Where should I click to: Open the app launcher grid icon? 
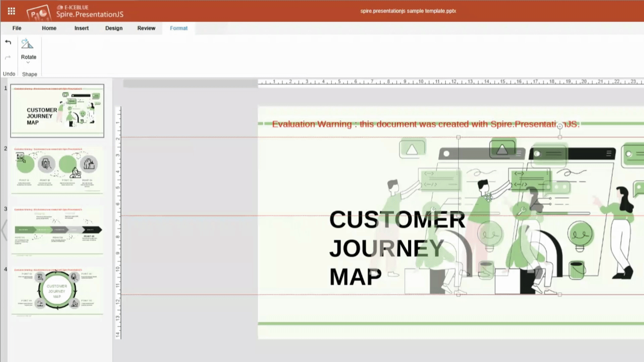(x=11, y=11)
